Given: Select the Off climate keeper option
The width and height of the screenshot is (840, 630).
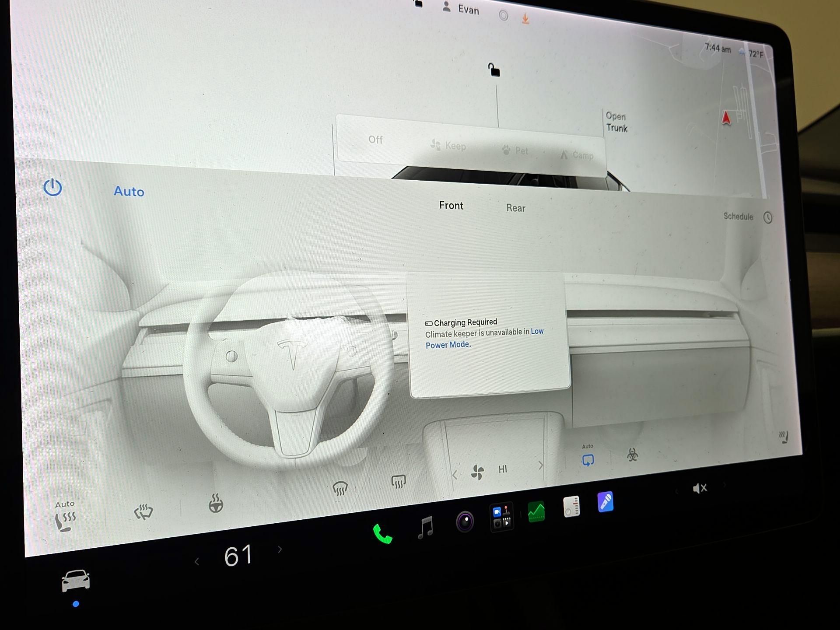Looking at the screenshot, I should coord(375,140).
